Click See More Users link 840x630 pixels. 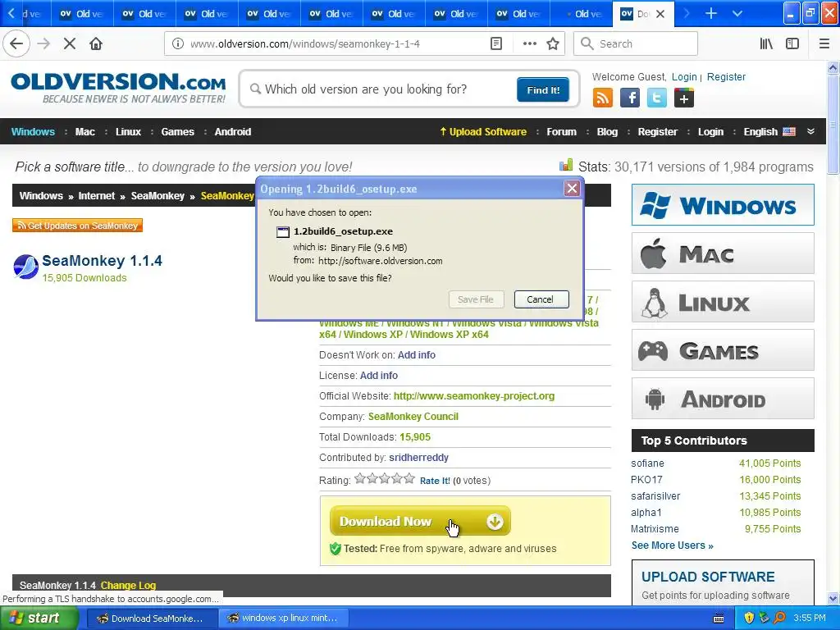coord(673,546)
